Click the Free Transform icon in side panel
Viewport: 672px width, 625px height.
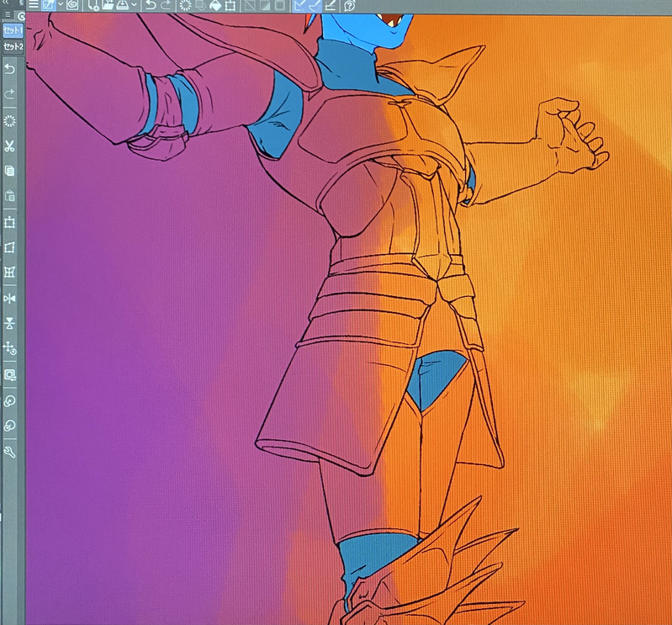(9, 247)
